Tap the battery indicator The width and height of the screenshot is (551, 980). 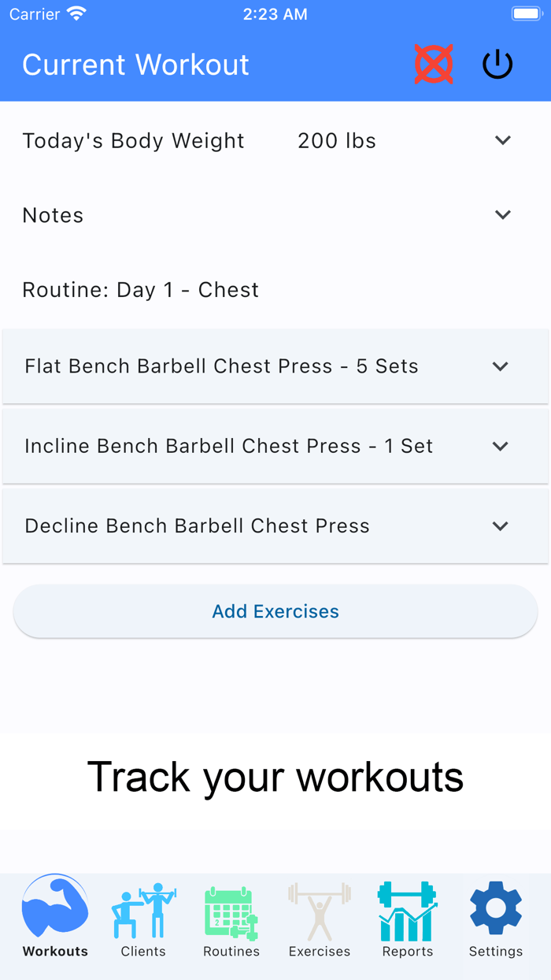pos(527,13)
